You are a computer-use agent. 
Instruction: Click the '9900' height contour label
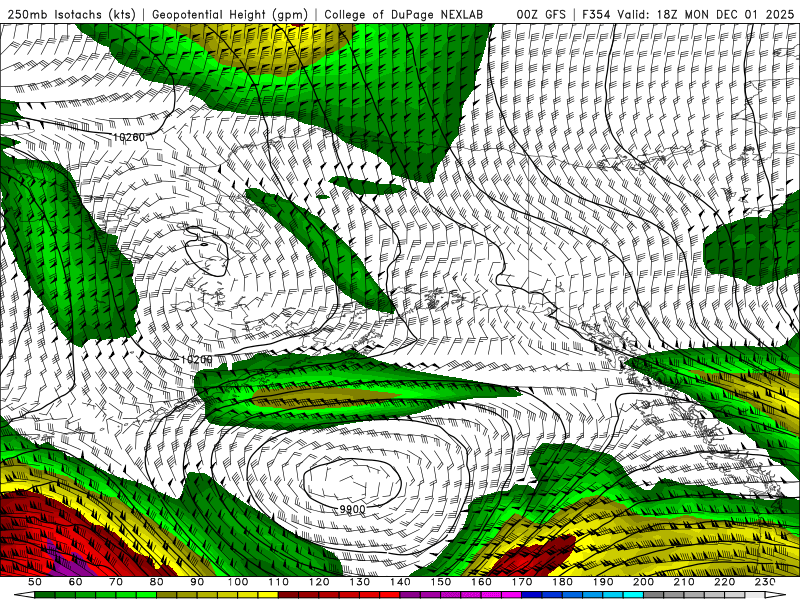pos(353,509)
